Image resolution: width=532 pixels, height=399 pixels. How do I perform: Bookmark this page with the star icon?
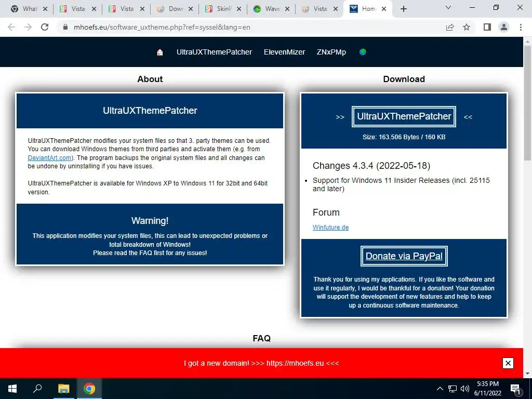click(x=467, y=27)
